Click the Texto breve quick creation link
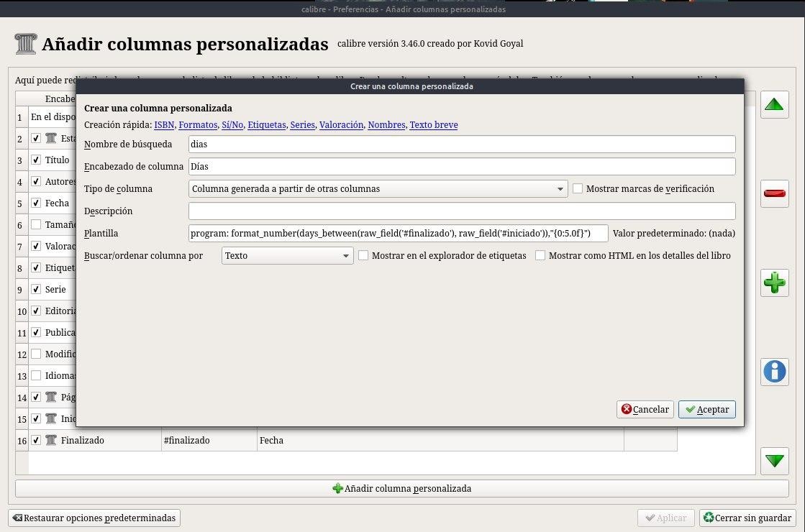Viewport: 805px width, 532px height. point(434,124)
